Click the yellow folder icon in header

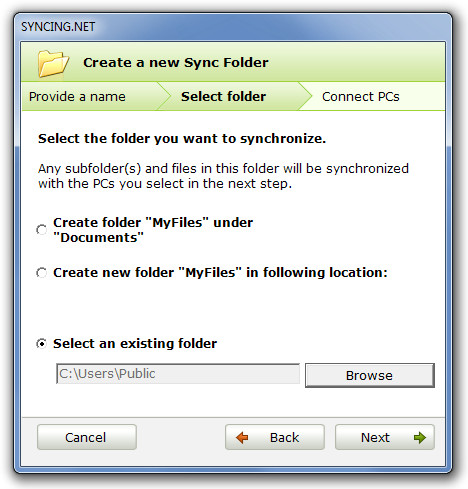click(53, 63)
